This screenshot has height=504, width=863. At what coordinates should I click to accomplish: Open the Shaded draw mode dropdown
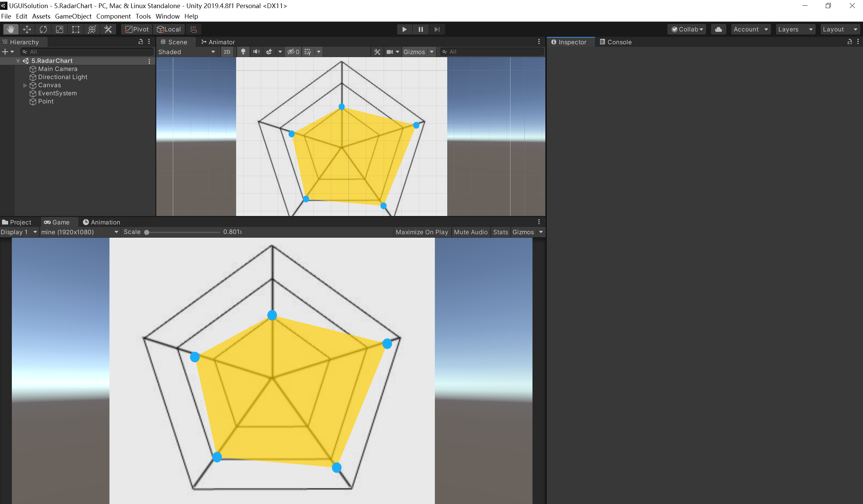[x=187, y=52]
